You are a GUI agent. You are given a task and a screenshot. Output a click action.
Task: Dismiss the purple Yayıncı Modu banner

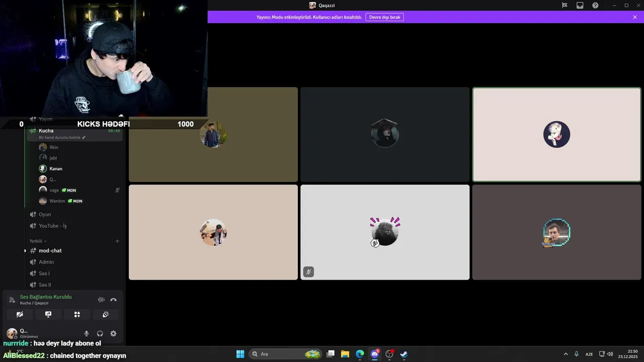(635, 17)
